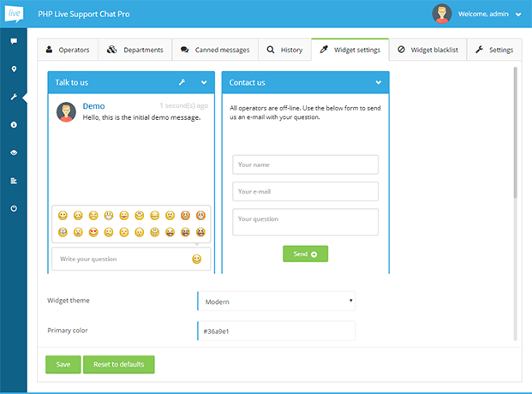Image resolution: width=532 pixels, height=394 pixels.
Task: Switch to the Departments tab
Action: coord(135,50)
